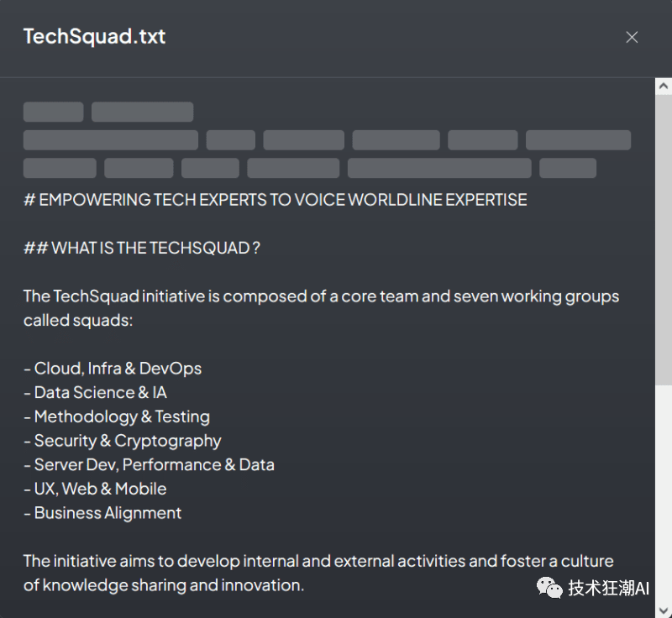Click the scrollbar down arrow
Image resolution: width=672 pixels, height=618 pixels.
tap(663, 610)
